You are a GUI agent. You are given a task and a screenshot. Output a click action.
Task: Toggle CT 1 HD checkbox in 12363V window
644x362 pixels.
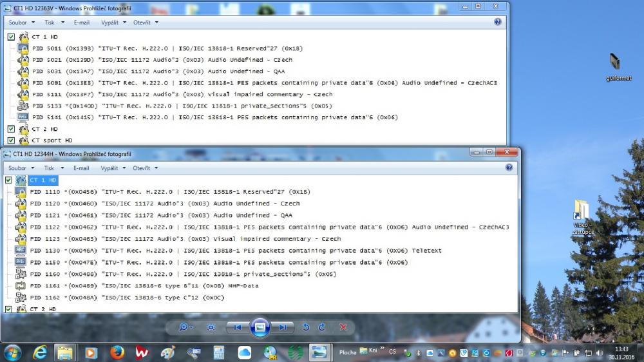pos(11,37)
